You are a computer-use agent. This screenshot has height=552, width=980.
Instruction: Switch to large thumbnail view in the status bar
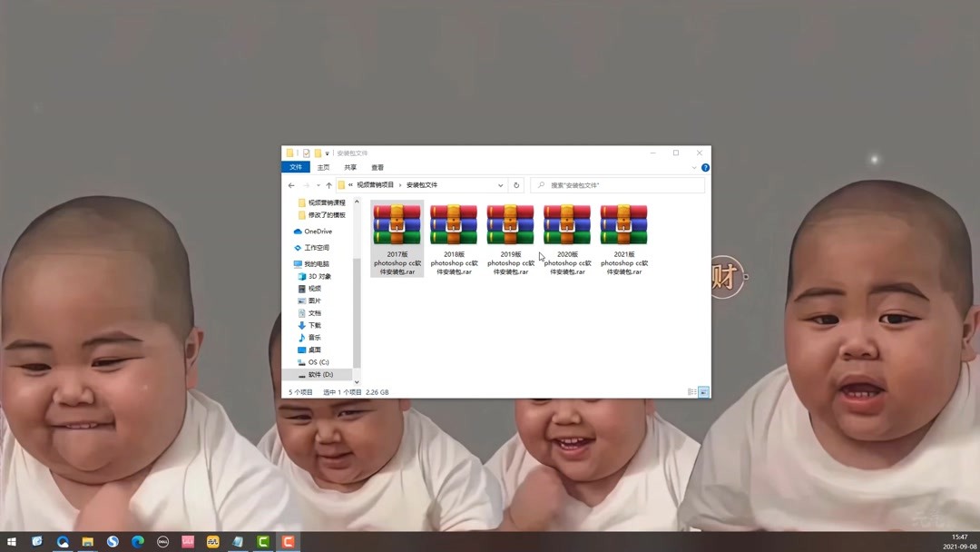(x=702, y=391)
